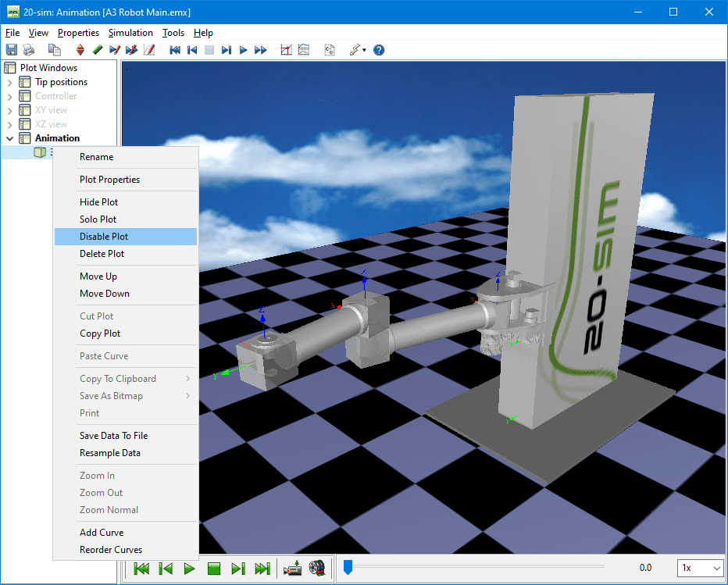
Task: Choose Plot Properties in the context menu
Action: click(109, 180)
